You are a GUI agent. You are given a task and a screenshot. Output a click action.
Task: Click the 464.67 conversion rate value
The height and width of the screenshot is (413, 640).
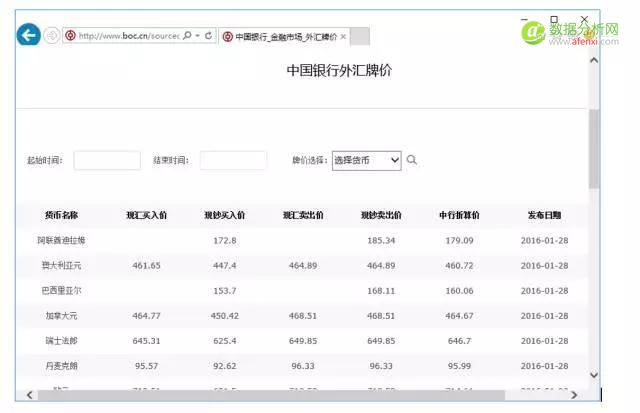point(460,316)
